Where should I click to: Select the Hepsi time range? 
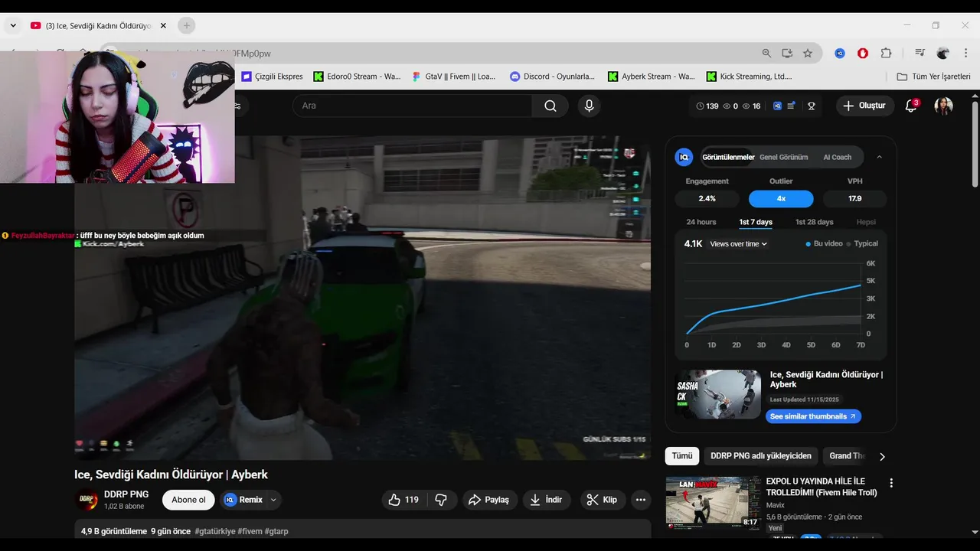click(x=866, y=222)
